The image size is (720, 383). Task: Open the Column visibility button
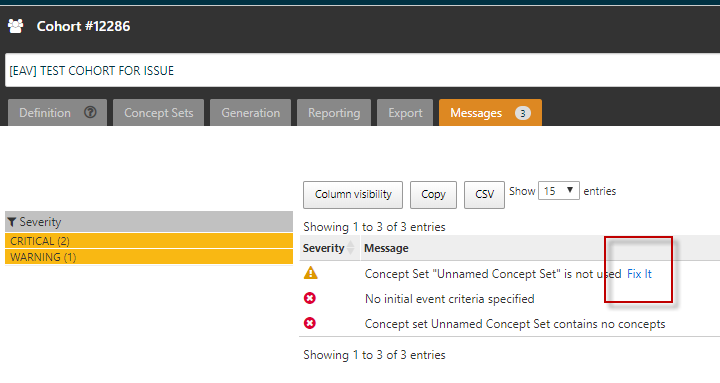click(353, 195)
